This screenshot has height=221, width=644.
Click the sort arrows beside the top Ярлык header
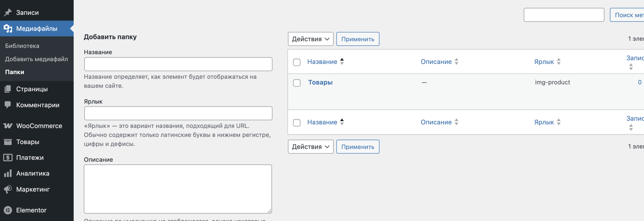559,62
